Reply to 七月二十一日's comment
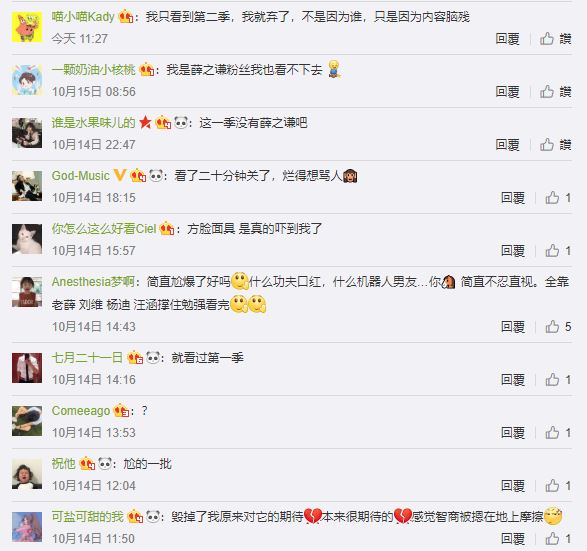587x551 pixels. point(513,380)
